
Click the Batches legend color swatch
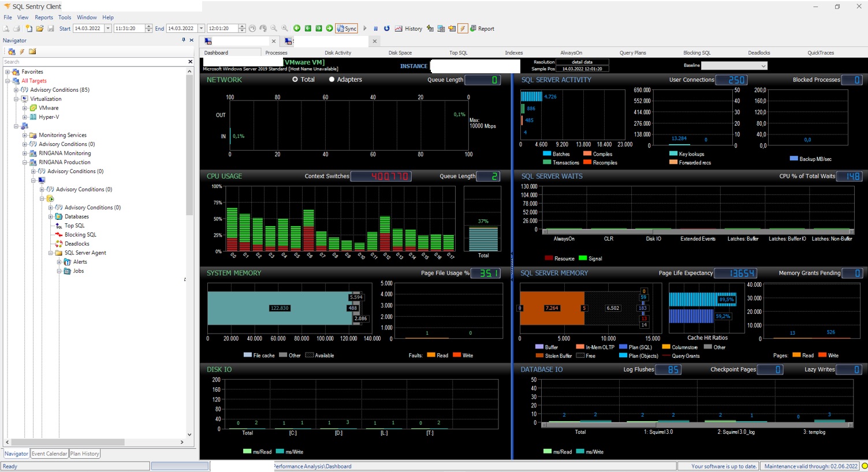pos(547,154)
